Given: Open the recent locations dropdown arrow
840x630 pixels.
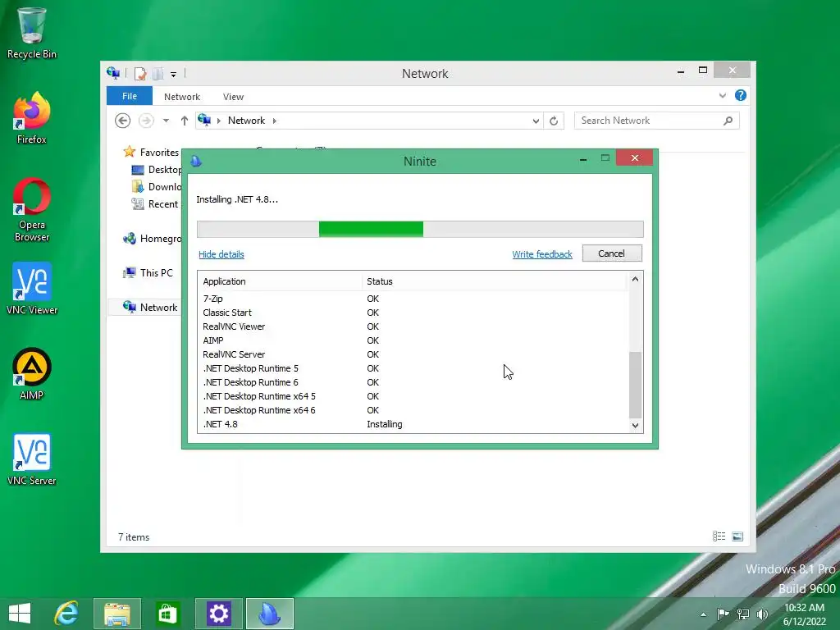Looking at the screenshot, I should click(166, 121).
